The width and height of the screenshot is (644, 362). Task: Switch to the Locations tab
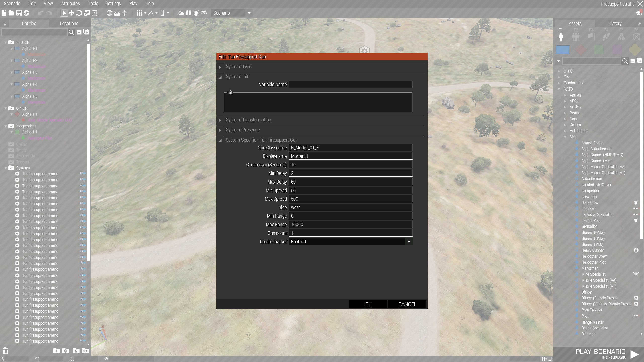pos(69,23)
